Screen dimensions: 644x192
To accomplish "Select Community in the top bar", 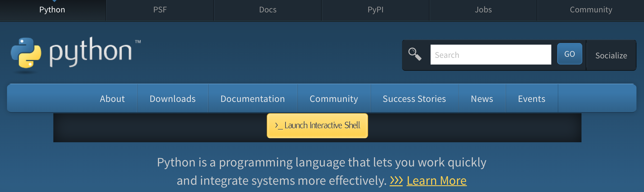I will 591,10.
